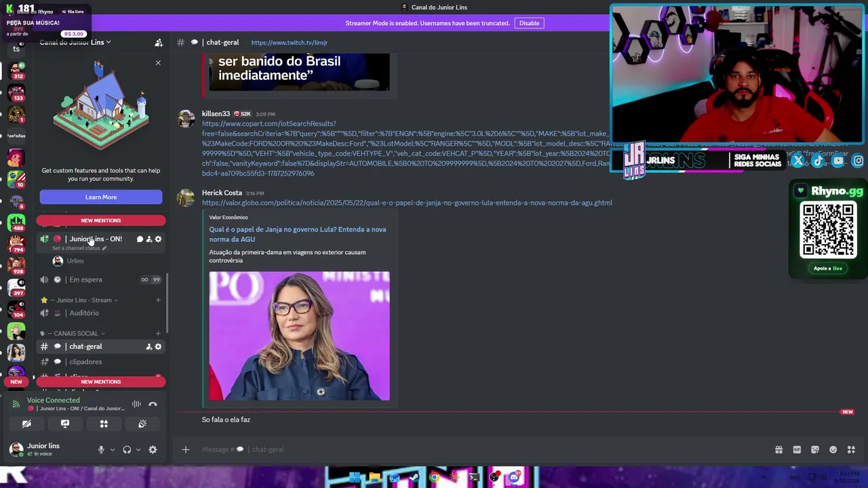The image size is (868, 488).
Task: Send a gift with the gift icon
Action: coord(778,449)
